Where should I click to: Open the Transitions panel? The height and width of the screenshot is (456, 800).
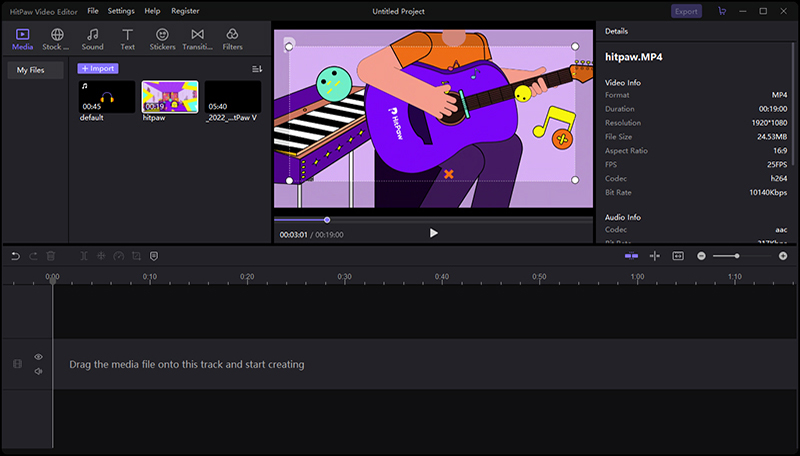tap(197, 39)
